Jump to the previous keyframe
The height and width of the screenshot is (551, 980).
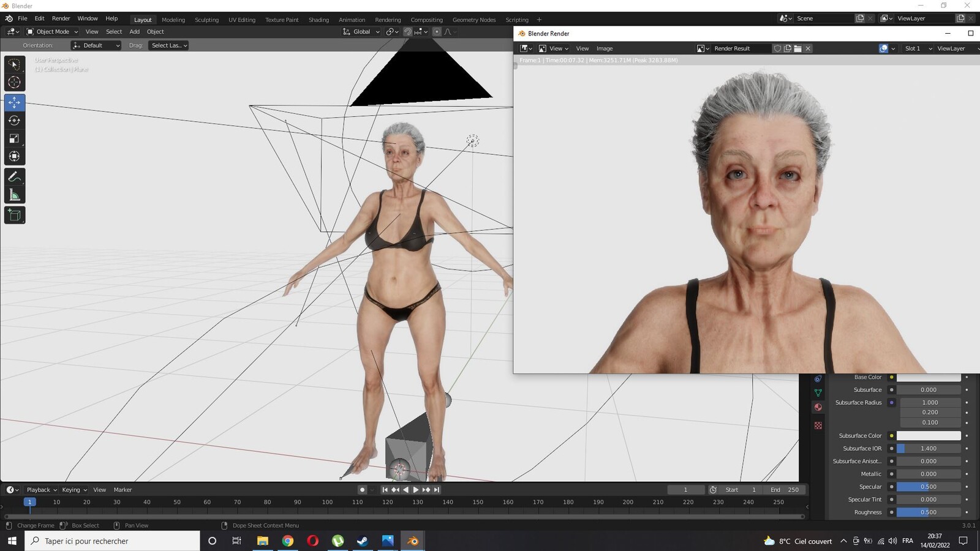(395, 490)
